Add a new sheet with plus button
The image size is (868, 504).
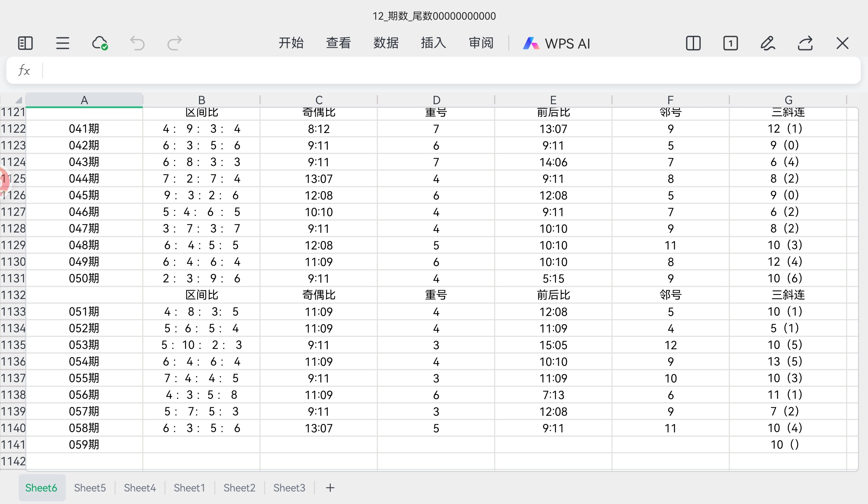click(x=330, y=488)
